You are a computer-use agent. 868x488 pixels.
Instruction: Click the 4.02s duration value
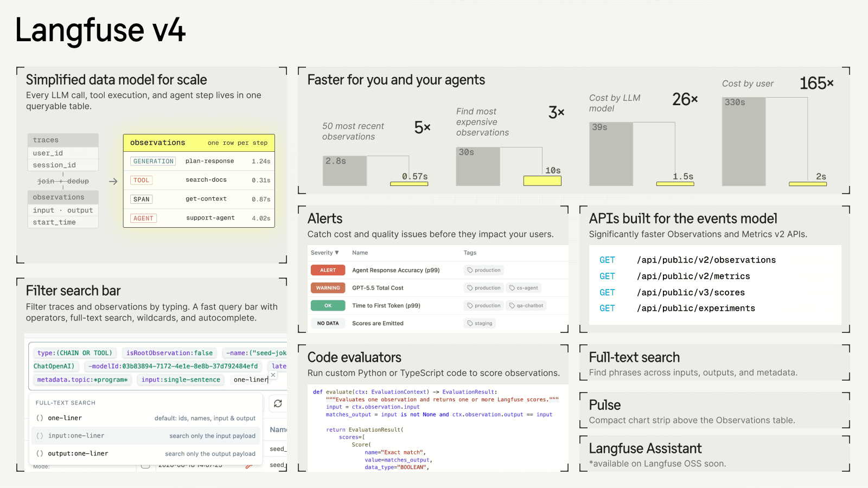pos(261,218)
